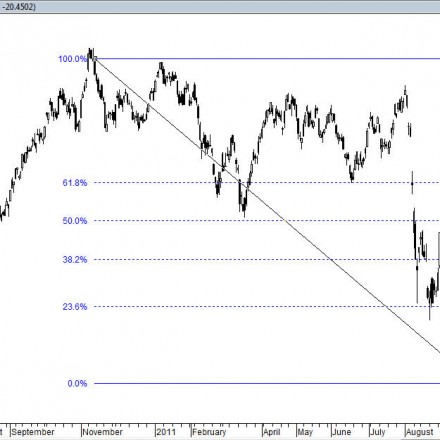This screenshot has width=440, height=440.
Task: Click the April label on the time axis
Action: click(271, 432)
